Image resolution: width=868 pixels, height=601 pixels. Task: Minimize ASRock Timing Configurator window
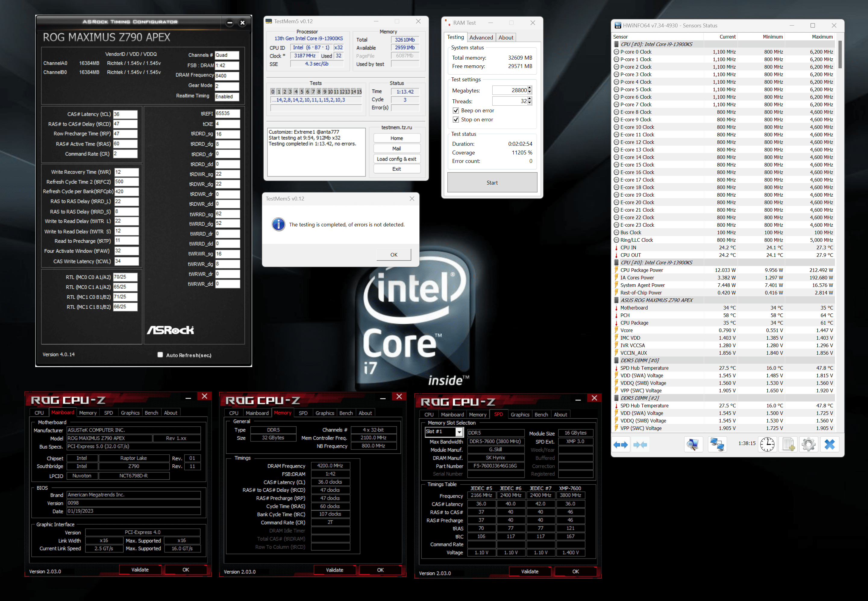pos(230,23)
